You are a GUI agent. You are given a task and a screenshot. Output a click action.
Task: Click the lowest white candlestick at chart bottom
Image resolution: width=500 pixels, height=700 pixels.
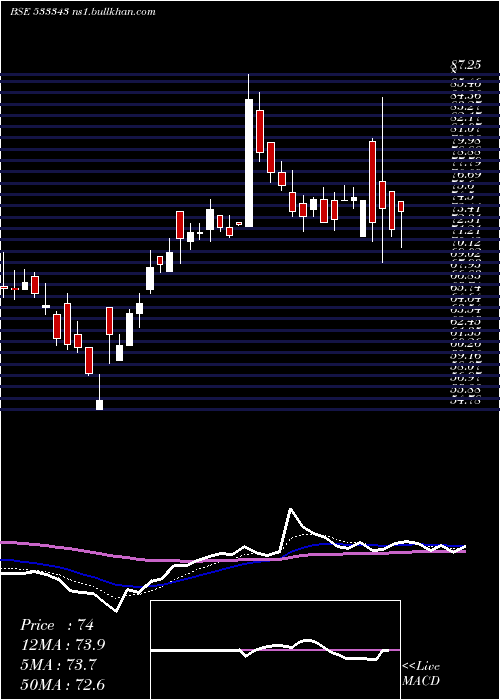tap(100, 404)
